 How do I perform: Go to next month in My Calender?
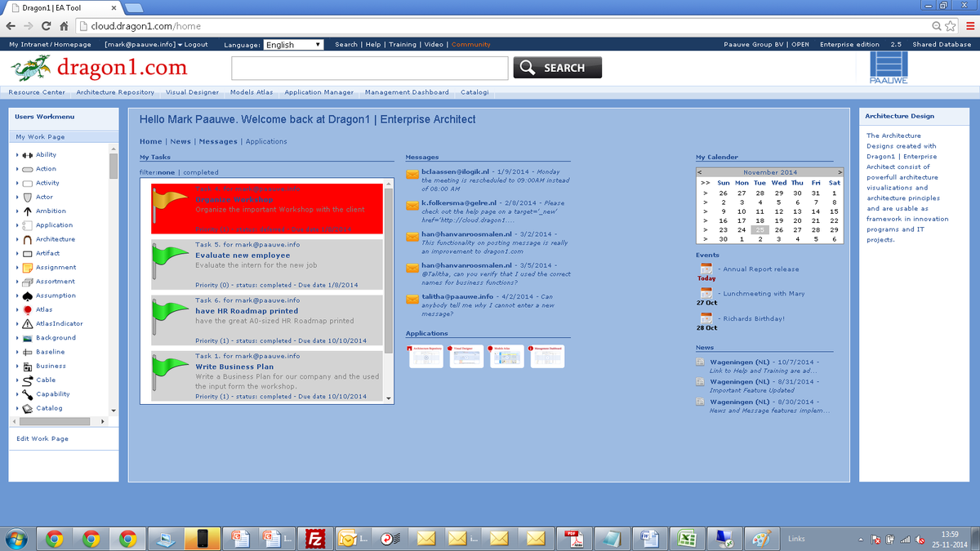840,172
